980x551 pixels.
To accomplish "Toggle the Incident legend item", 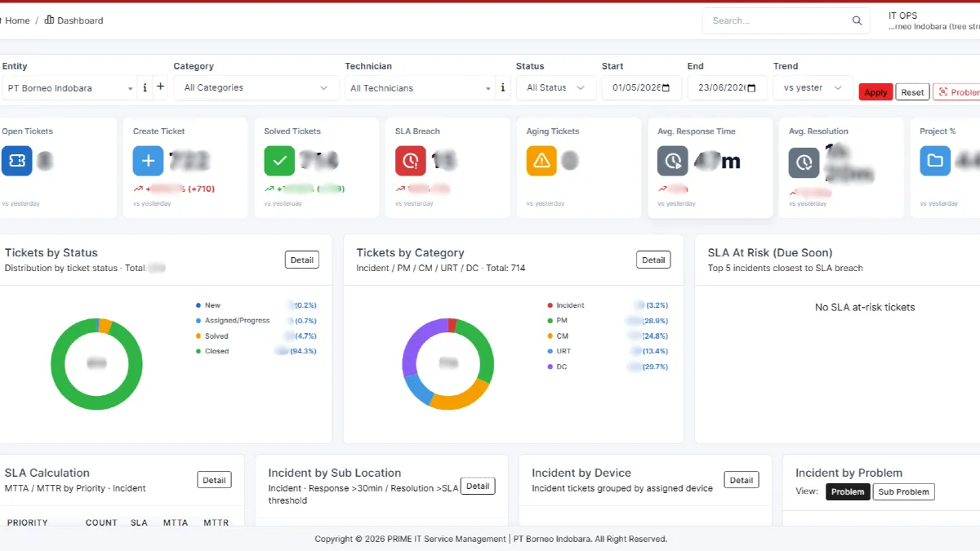I will pos(565,305).
